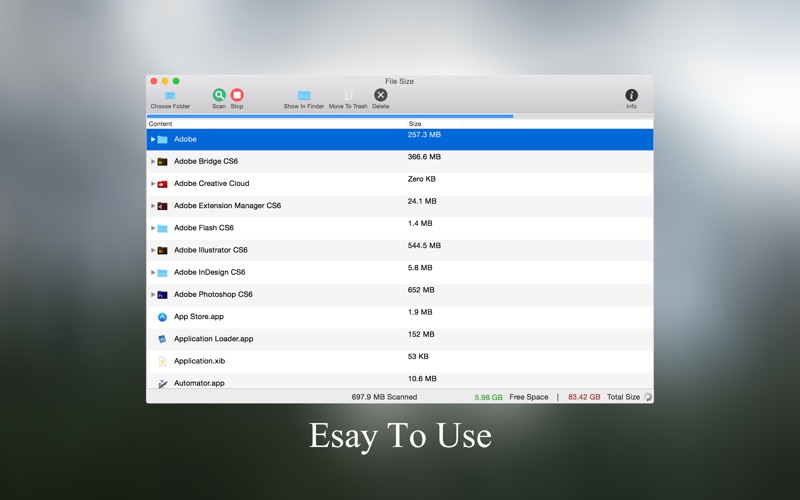Image resolution: width=800 pixels, height=500 pixels.
Task: Start scanning with the green Scan icon
Action: 219,95
